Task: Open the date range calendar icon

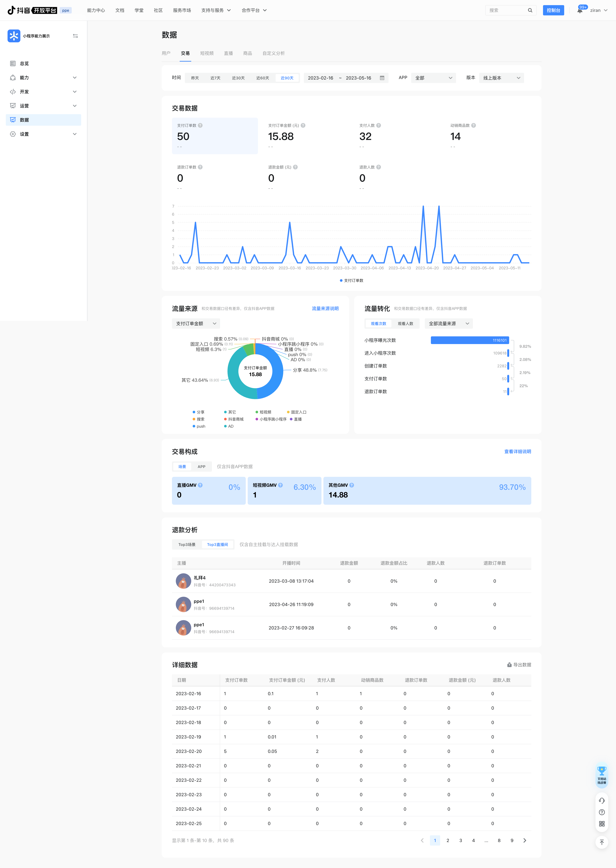Action: (382, 78)
